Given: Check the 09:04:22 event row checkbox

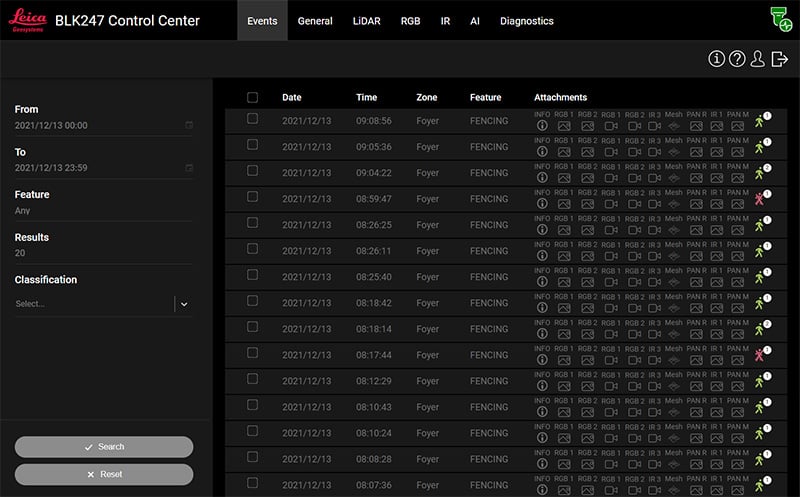Looking at the screenshot, I should [x=252, y=170].
